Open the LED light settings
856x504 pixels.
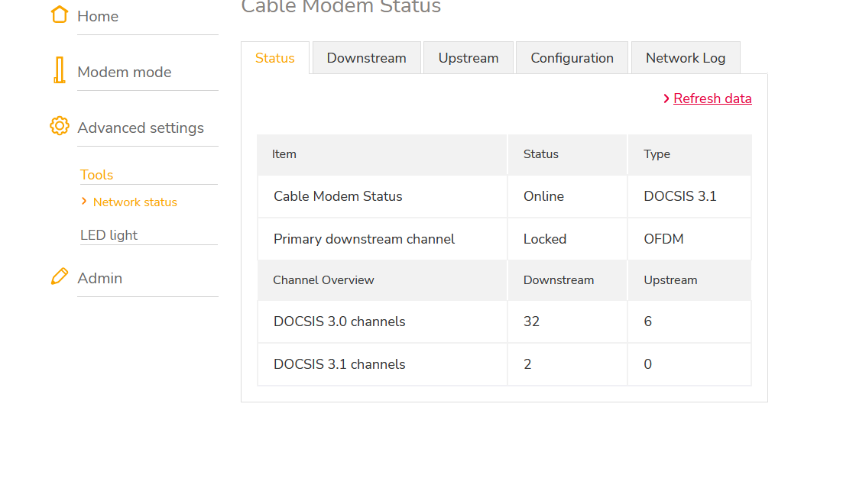point(109,235)
